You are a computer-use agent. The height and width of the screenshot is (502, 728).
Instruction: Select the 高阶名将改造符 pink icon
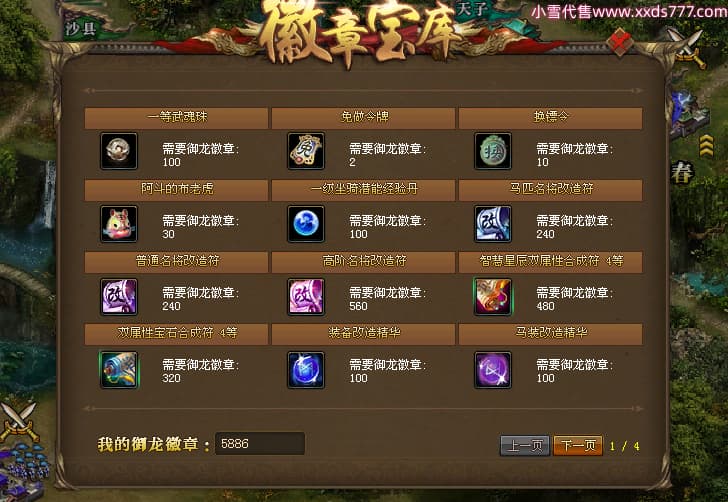(306, 297)
